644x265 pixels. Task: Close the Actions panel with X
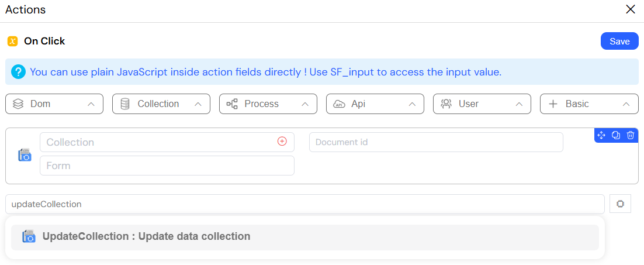pos(630,9)
